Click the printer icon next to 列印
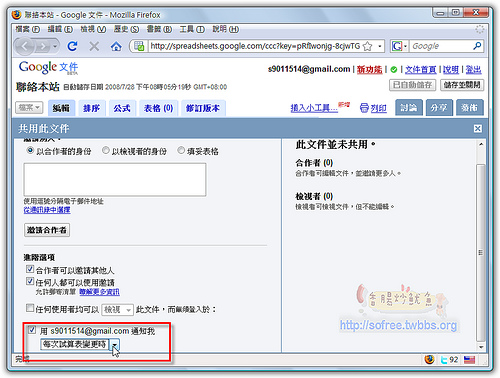Screen dimensions: 500x378 (x=364, y=108)
